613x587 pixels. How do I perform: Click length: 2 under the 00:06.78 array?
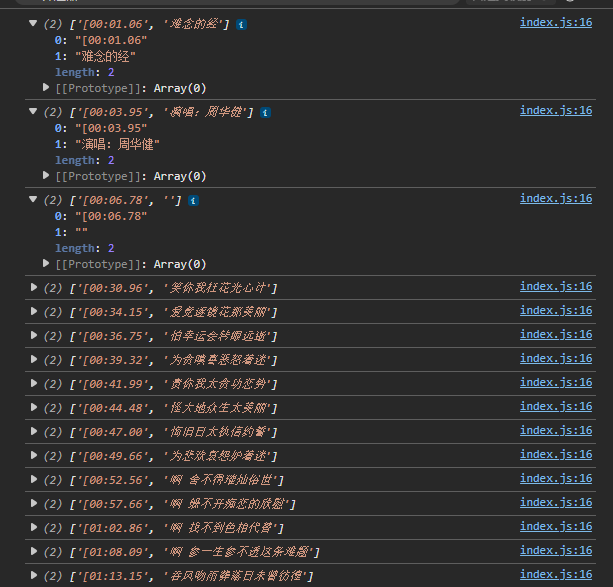pos(85,248)
